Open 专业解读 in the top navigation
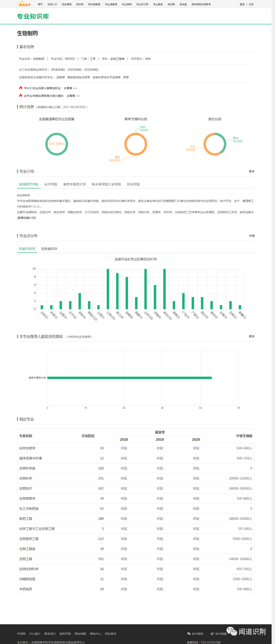Screen dimensions: 275x644 click(158, 4)
